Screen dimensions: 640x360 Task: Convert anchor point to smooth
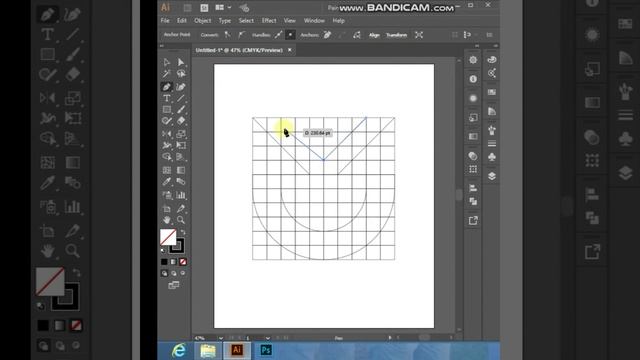(241, 35)
